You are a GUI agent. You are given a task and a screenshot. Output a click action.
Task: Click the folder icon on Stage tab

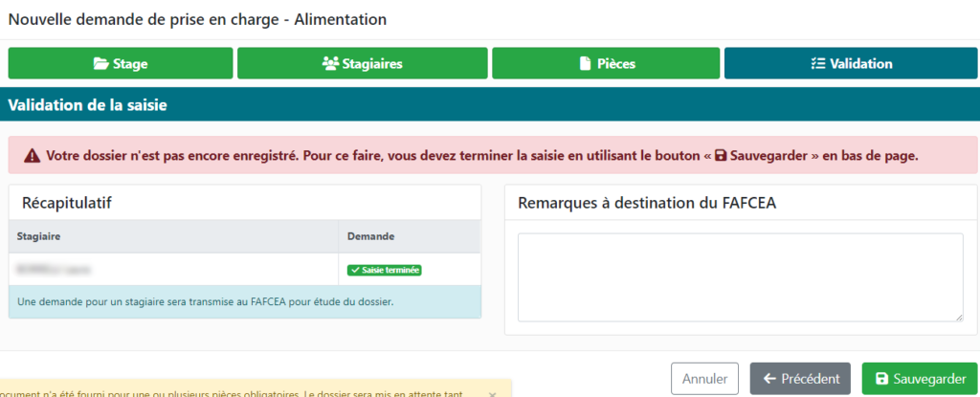(100, 64)
